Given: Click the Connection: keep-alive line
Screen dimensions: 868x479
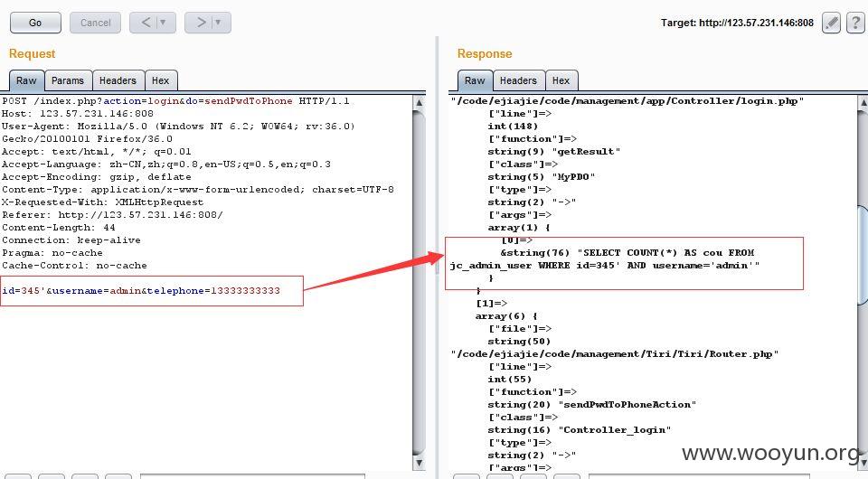Looking at the screenshot, I should click(71, 240).
